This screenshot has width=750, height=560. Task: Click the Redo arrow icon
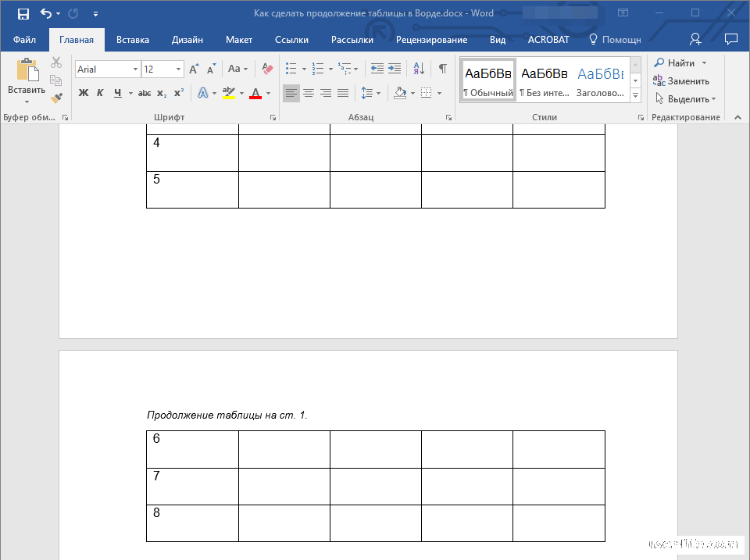tap(73, 13)
